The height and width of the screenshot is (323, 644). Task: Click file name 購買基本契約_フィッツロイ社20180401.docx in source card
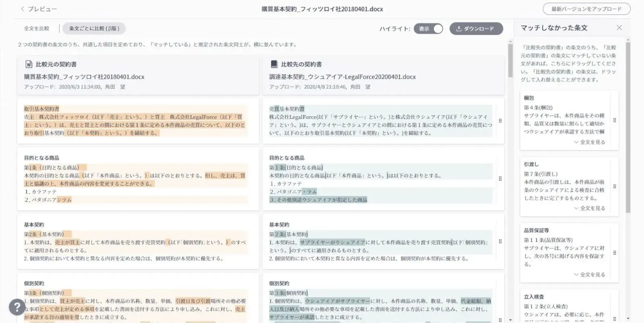tap(84, 77)
